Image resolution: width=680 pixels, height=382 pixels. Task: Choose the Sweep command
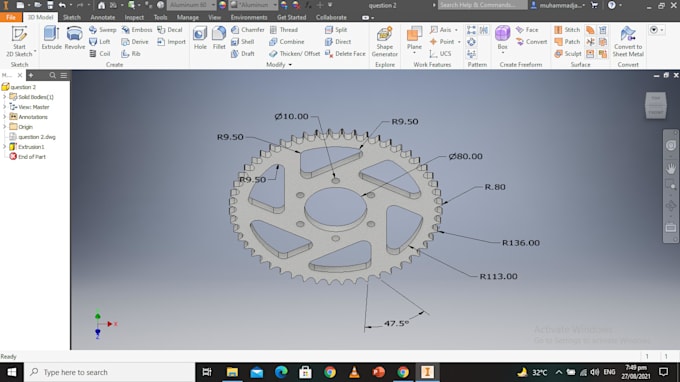[102, 29]
